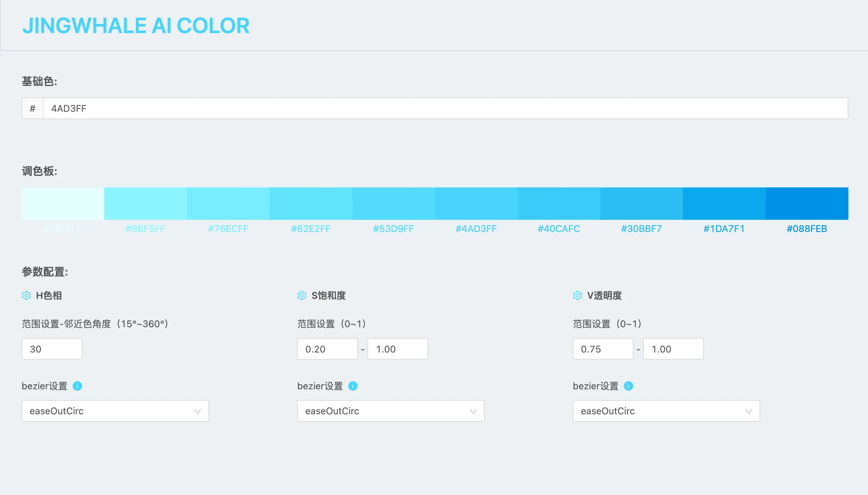Select the #088FEB darkest palette swatch
The image size is (868, 495).
(x=807, y=203)
